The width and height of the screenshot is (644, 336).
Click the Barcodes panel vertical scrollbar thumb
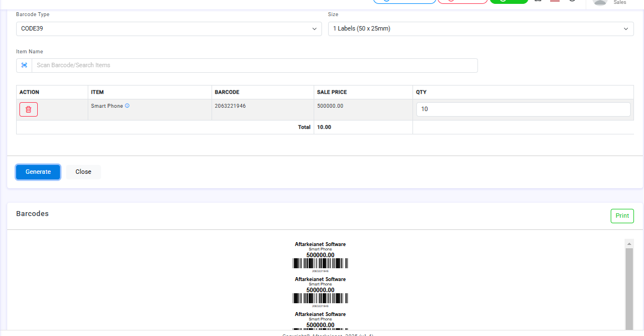coord(629,288)
